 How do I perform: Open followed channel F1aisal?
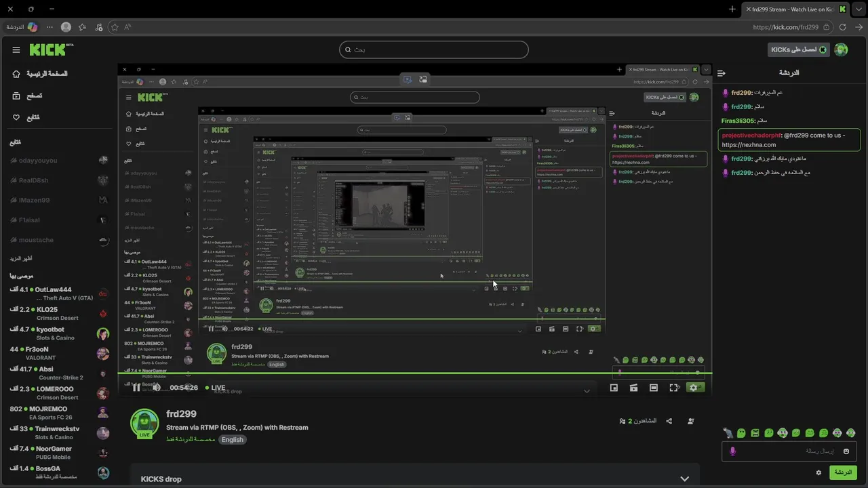point(58,220)
